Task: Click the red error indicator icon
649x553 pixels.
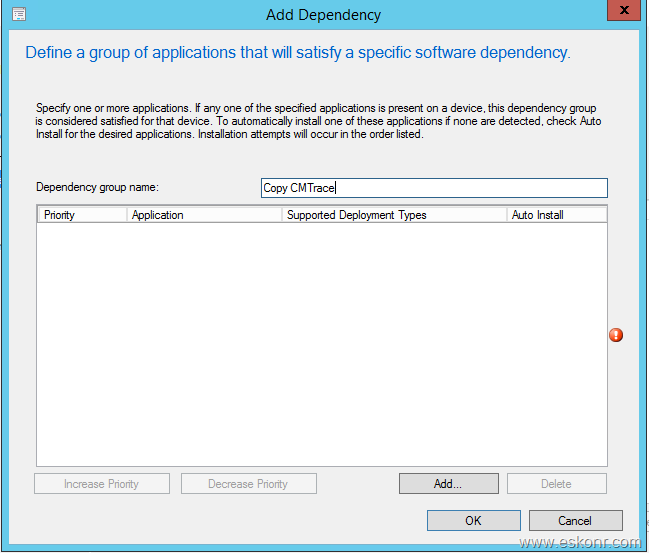Action: [x=616, y=335]
